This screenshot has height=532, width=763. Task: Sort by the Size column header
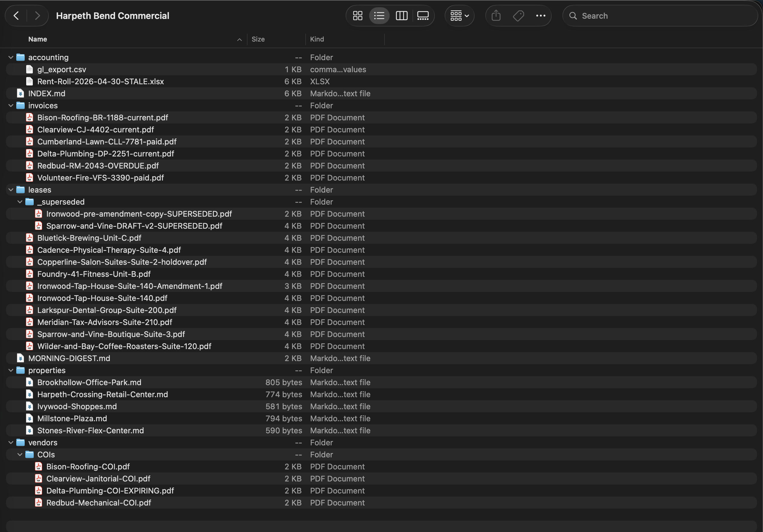coord(258,39)
